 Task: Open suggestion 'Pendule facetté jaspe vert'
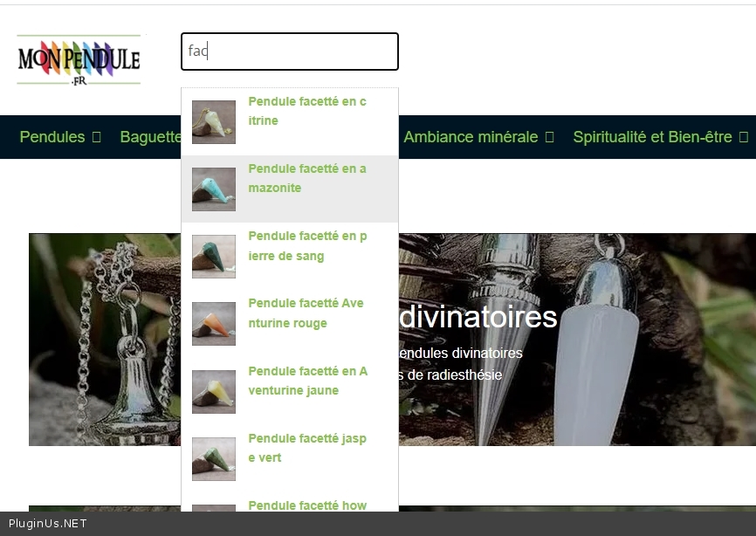[x=290, y=458]
